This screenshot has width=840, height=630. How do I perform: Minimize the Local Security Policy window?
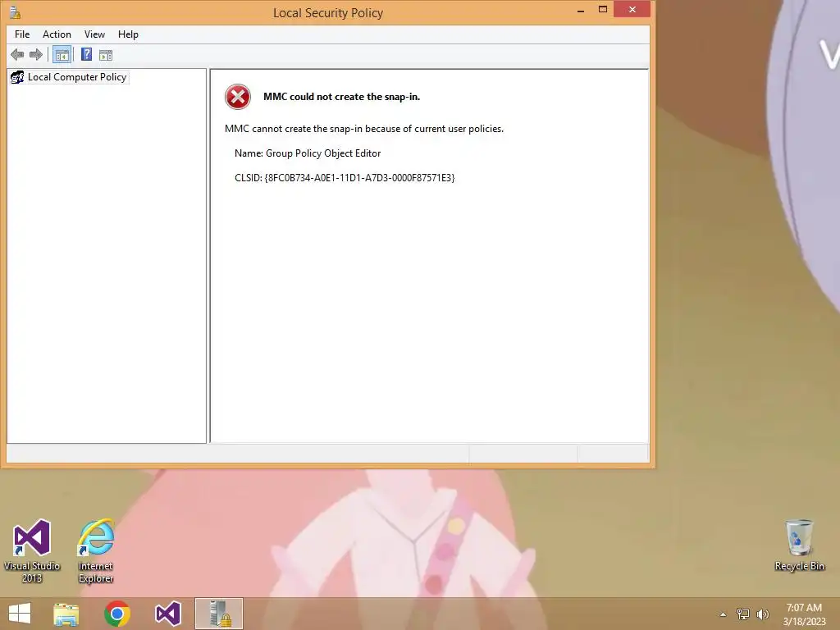[581, 10]
